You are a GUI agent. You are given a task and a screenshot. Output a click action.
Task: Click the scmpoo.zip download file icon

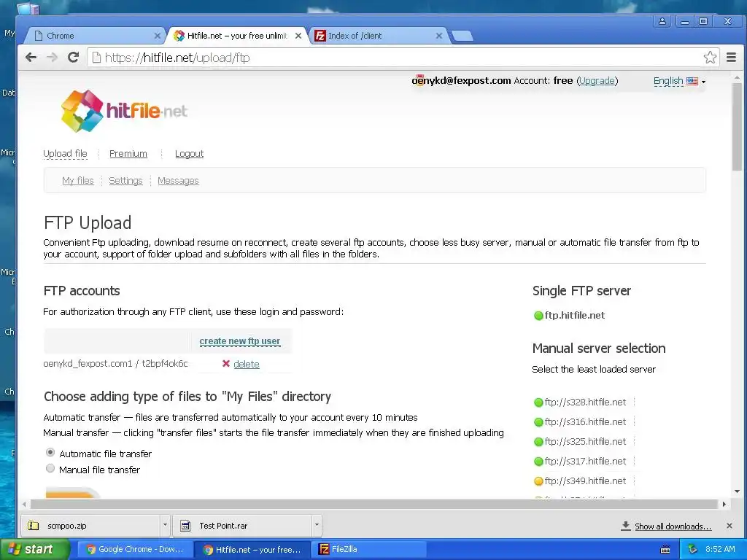(x=34, y=526)
